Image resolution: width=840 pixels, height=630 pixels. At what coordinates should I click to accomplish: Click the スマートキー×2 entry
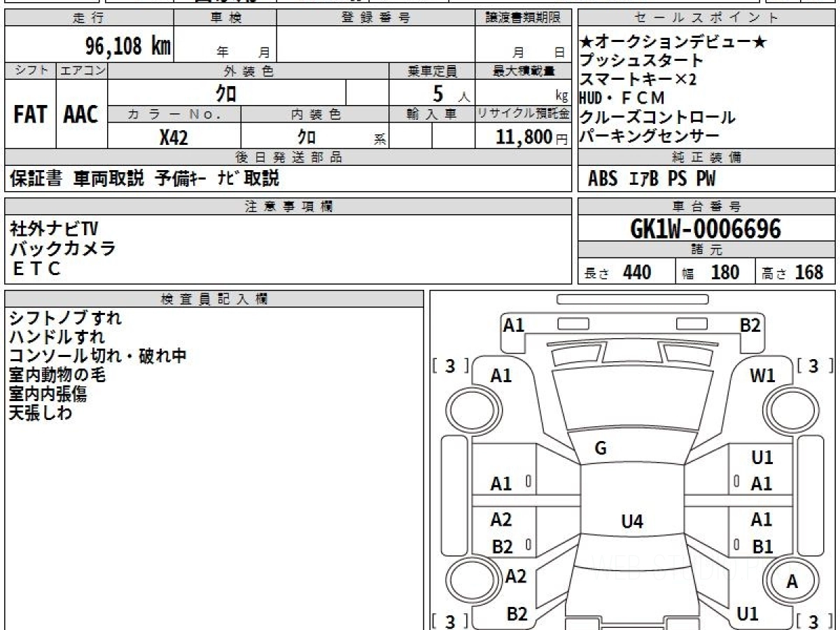pos(638,79)
